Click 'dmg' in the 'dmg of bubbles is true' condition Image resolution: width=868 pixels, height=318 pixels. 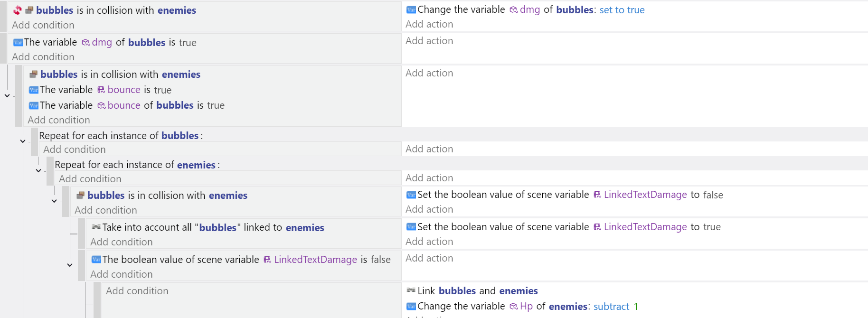[x=102, y=43]
